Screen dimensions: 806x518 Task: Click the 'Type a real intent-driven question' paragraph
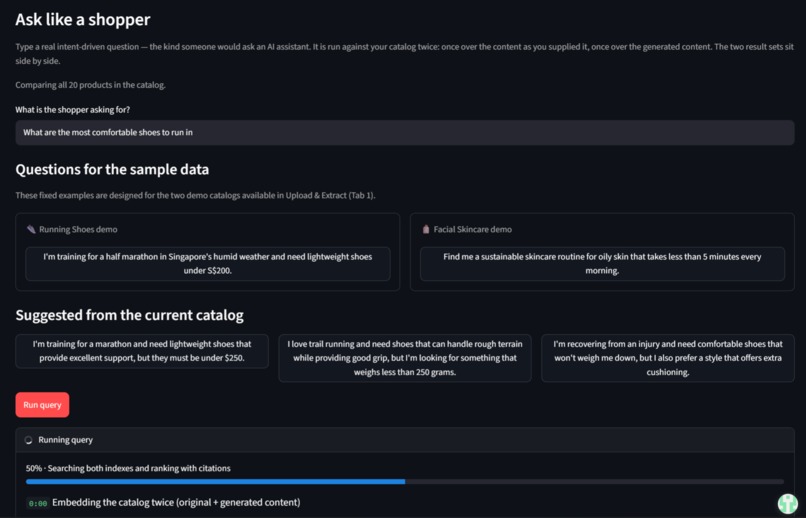pyautogui.click(x=405, y=53)
